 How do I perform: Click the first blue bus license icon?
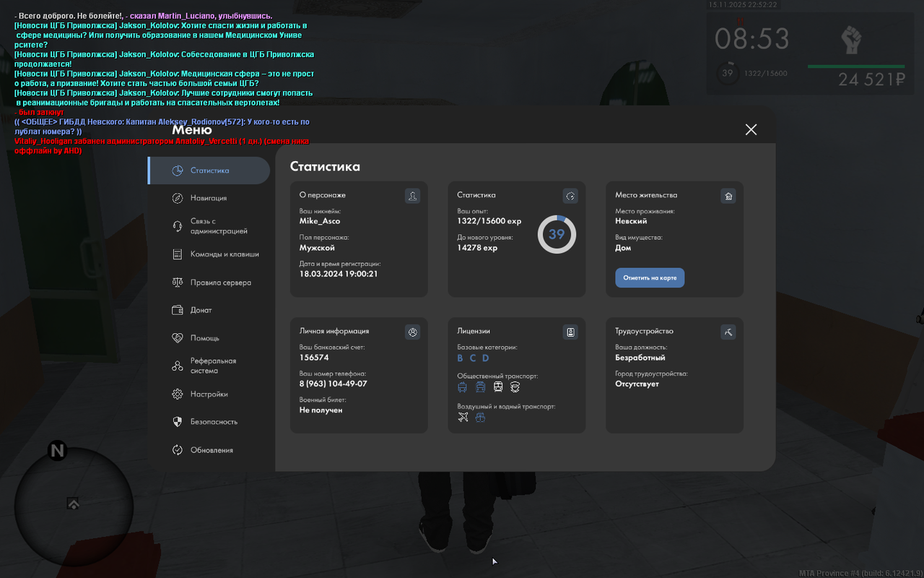463,387
